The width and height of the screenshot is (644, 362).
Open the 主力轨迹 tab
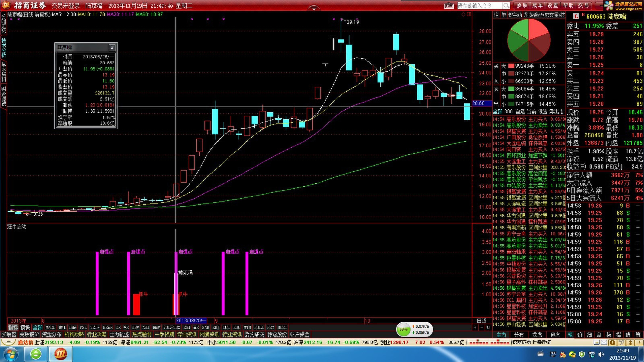tap(119, 334)
